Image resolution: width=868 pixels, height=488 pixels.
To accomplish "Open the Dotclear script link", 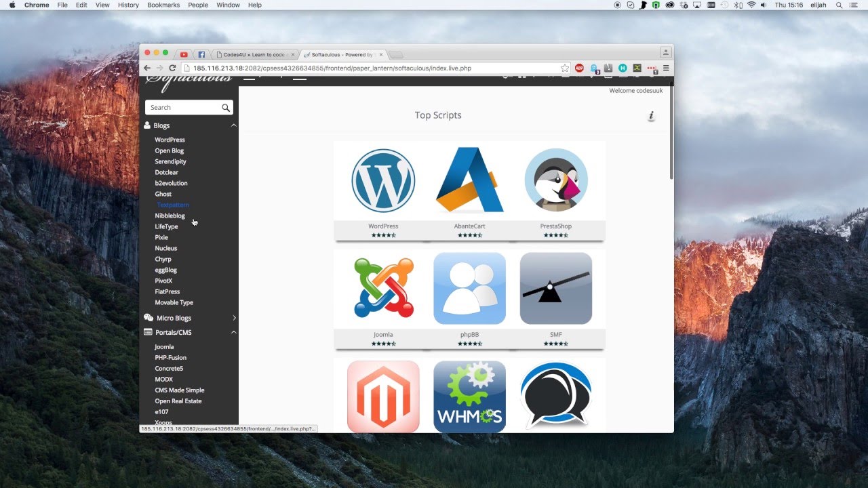I will 166,172.
